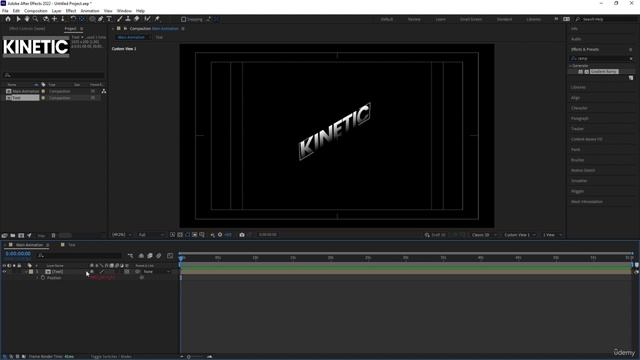Switch to Standard workspace
The width and height of the screenshot is (640, 360).
click(x=504, y=19)
